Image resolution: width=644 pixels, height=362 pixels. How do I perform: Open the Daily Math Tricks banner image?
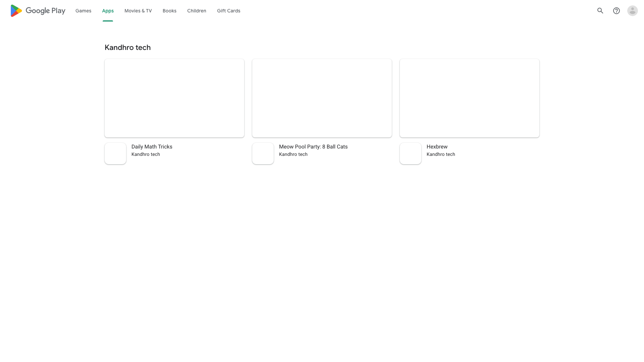(174, 98)
